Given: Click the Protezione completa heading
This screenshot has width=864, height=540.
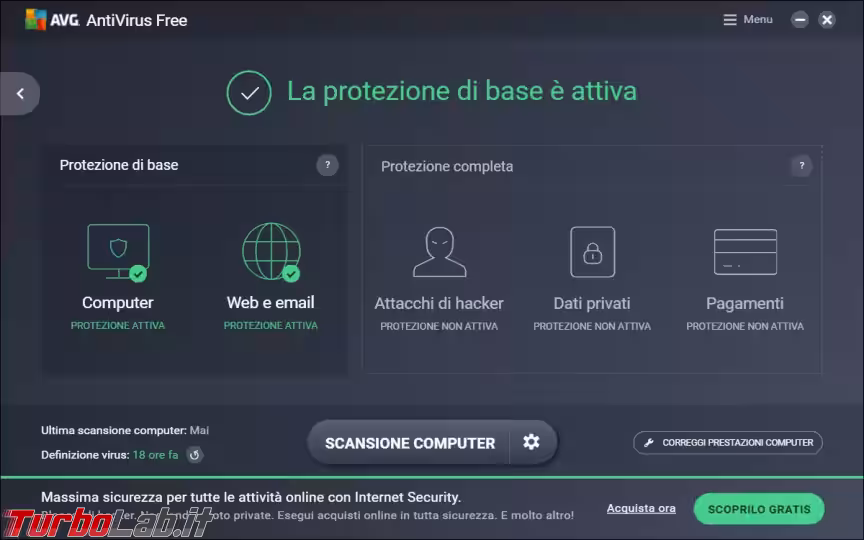Looking at the screenshot, I should click(447, 166).
